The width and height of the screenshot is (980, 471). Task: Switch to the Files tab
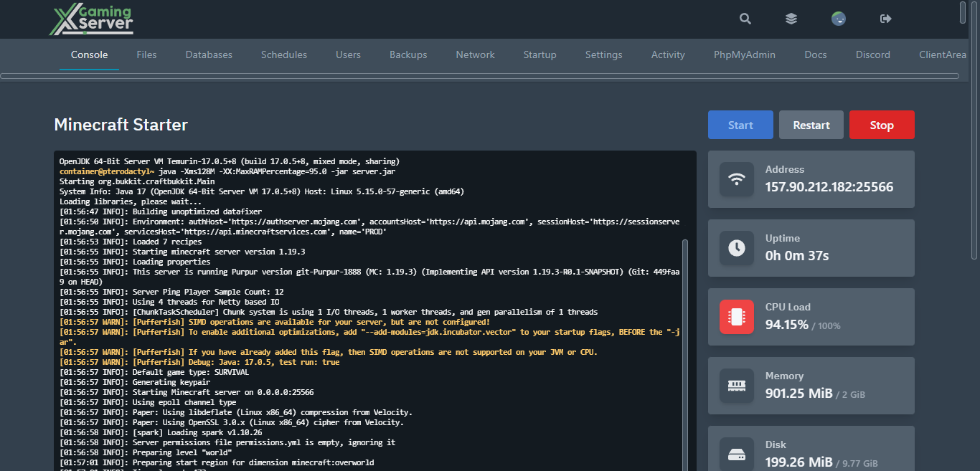[146, 54]
